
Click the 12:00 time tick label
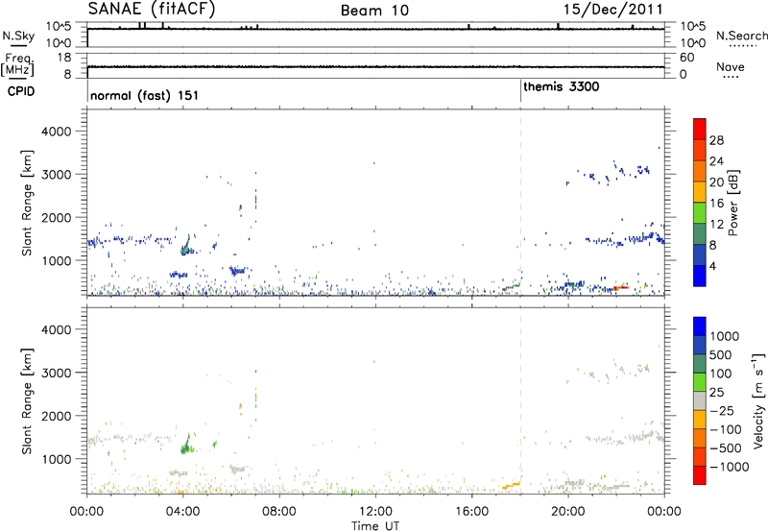[374, 512]
